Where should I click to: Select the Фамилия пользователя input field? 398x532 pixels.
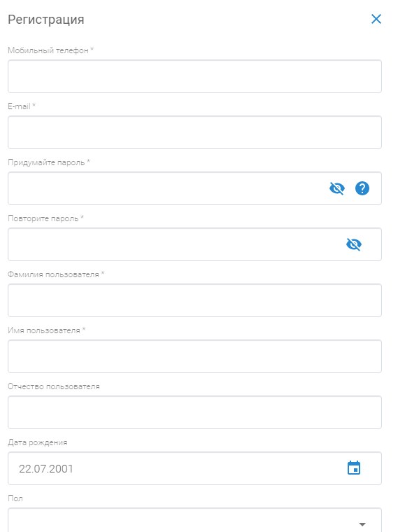(194, 300)
